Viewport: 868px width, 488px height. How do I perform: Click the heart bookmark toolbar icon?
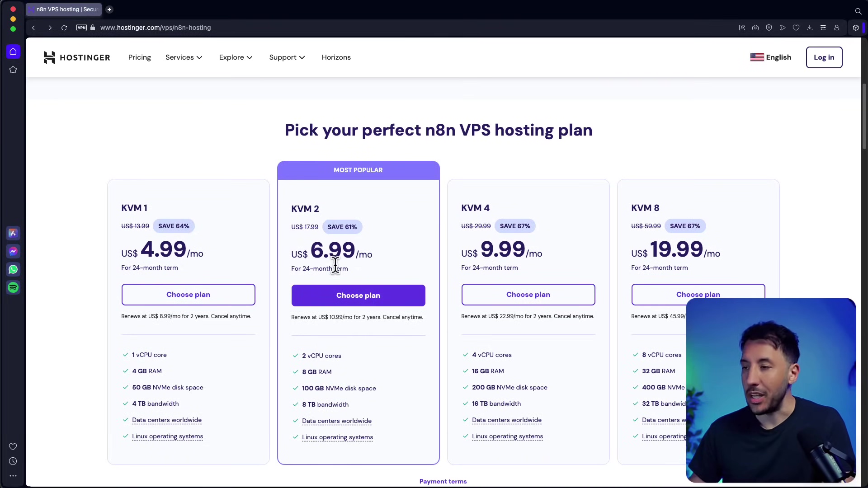[x=796, y=28]
